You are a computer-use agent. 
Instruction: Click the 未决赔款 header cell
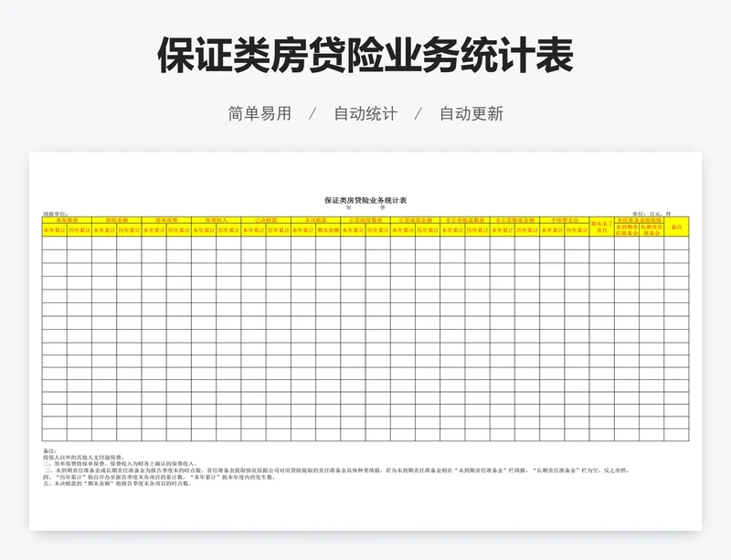pyautogui.click(x=315, y=220)
